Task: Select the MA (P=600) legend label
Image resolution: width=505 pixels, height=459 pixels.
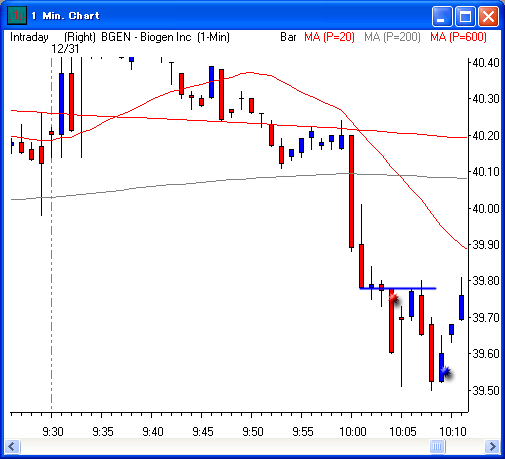Action: [458, 37]
